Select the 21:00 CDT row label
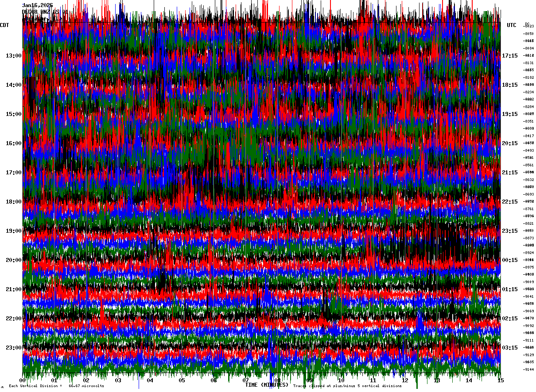The width and height of the screenshot is (536, 392). tap(14, 289)
